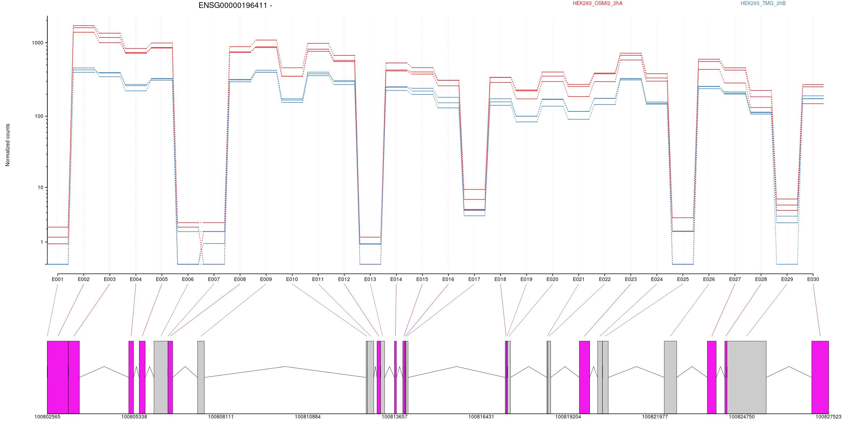Click exon label E002
The image size is (868, 434).
click(84, 279)
